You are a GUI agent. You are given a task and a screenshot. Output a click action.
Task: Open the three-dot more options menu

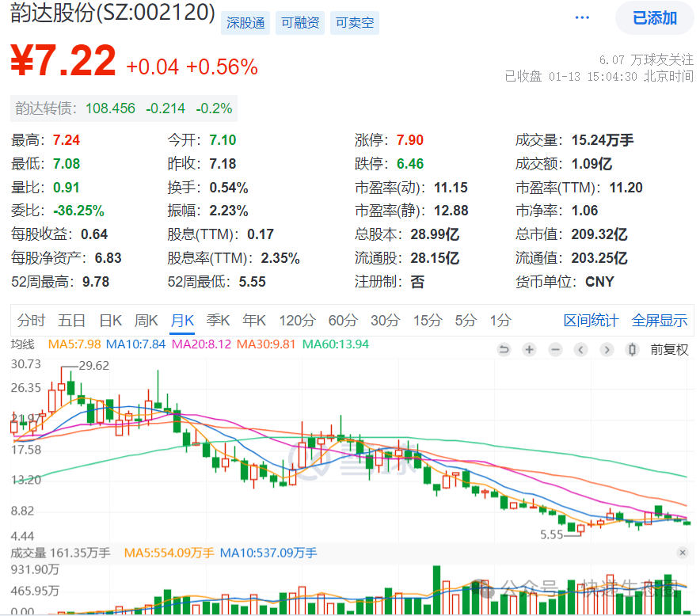[x=582, y=18]
